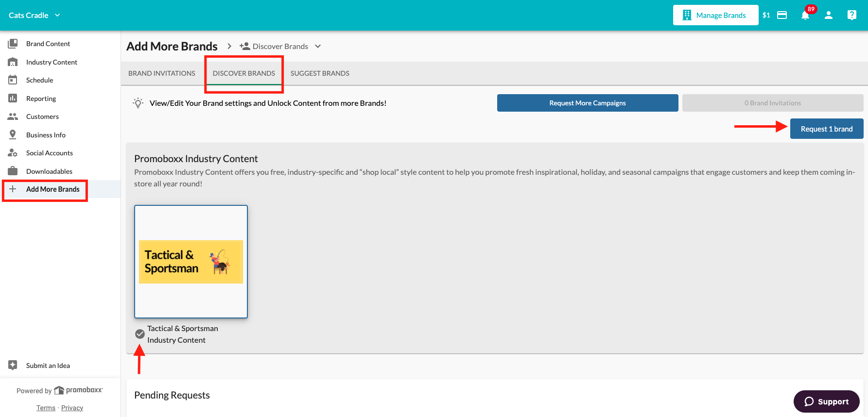868x417 pixels.
Task: Click Request More Campaigns button
Action: coord(588,103)
